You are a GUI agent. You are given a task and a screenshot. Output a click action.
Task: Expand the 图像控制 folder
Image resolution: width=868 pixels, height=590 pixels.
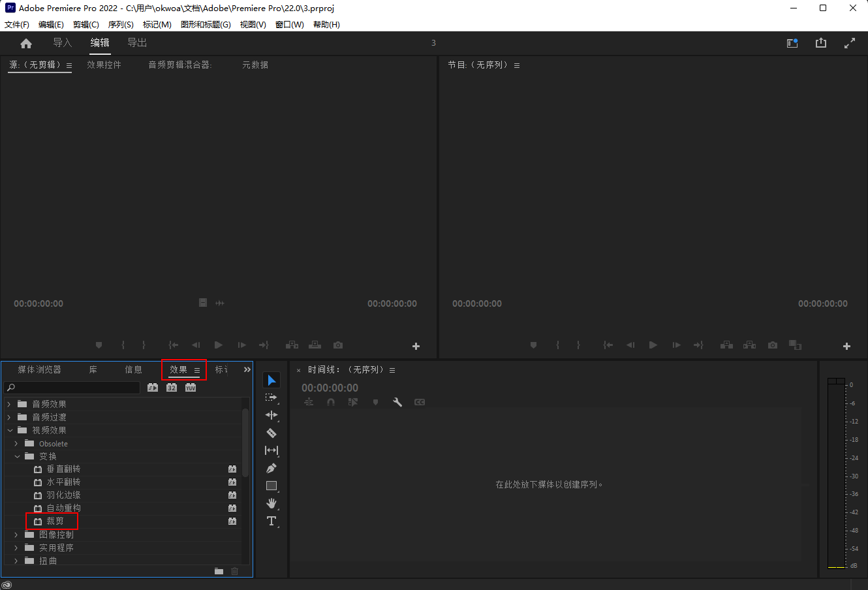tap(16, 535)
